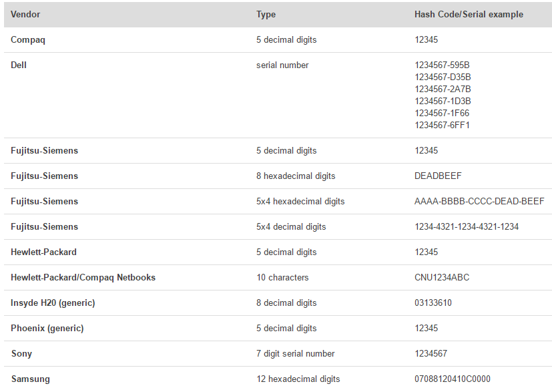Click "12345" in the first Fujitsu-Siemens row
The height and width of the screenshot is (392, 552).
click(426, 151)
